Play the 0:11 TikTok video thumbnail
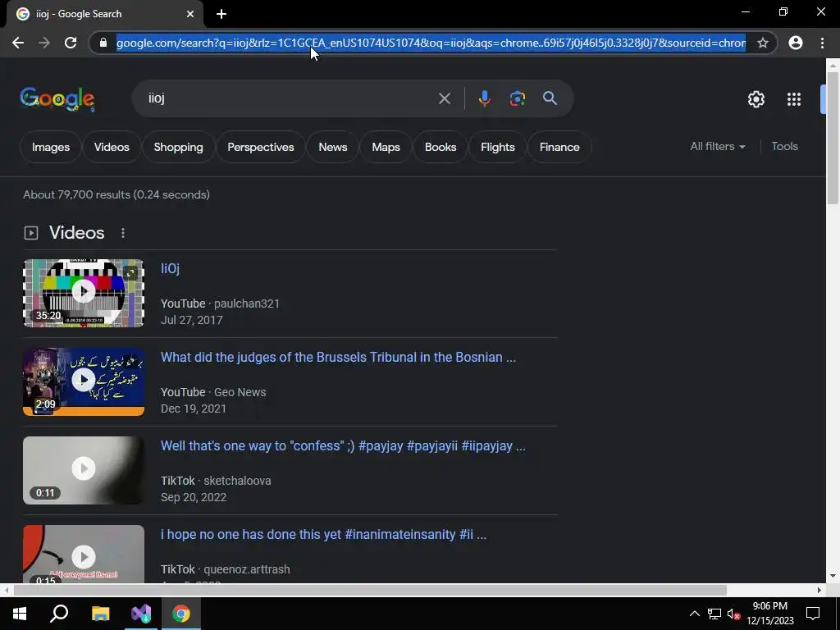This screenshot has width=840, height=630. coord(84,470)
